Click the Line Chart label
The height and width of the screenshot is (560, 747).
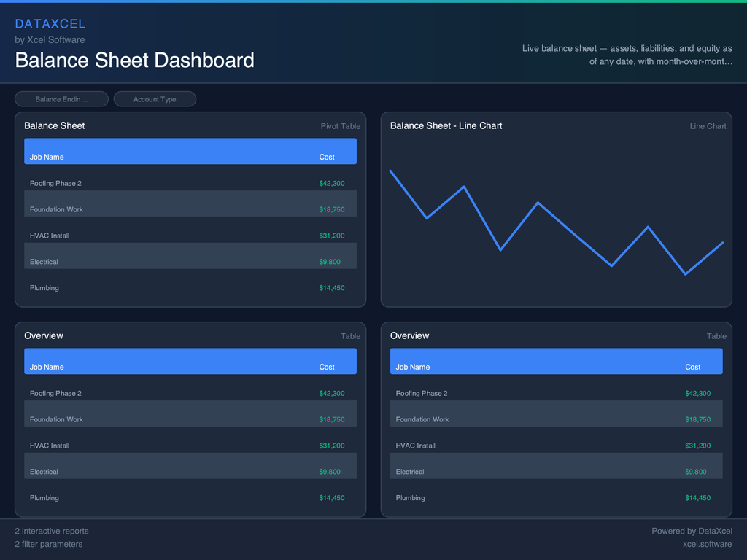point(708,125)
